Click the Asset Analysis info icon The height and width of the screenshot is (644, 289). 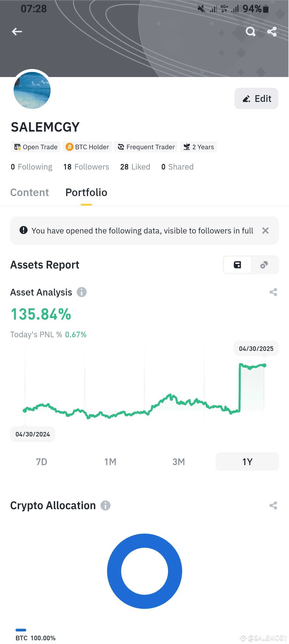[x=82, y=292]
